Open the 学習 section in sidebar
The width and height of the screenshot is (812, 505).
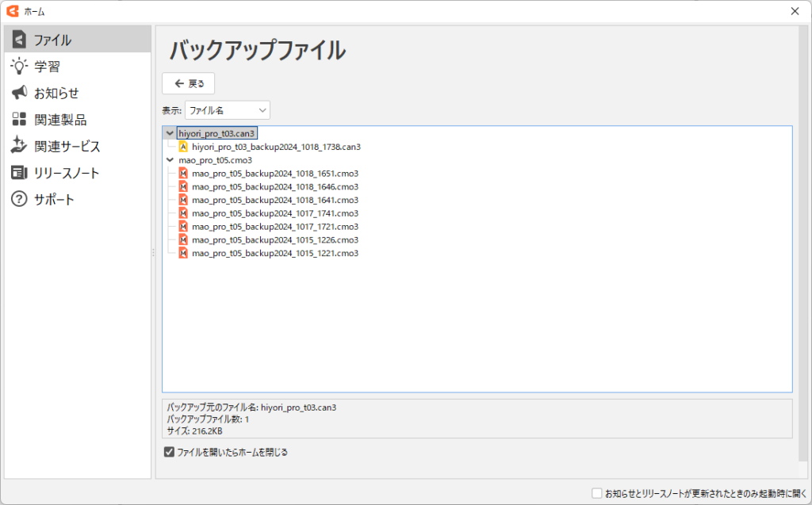pyautogui.click(x=48, y=67)
